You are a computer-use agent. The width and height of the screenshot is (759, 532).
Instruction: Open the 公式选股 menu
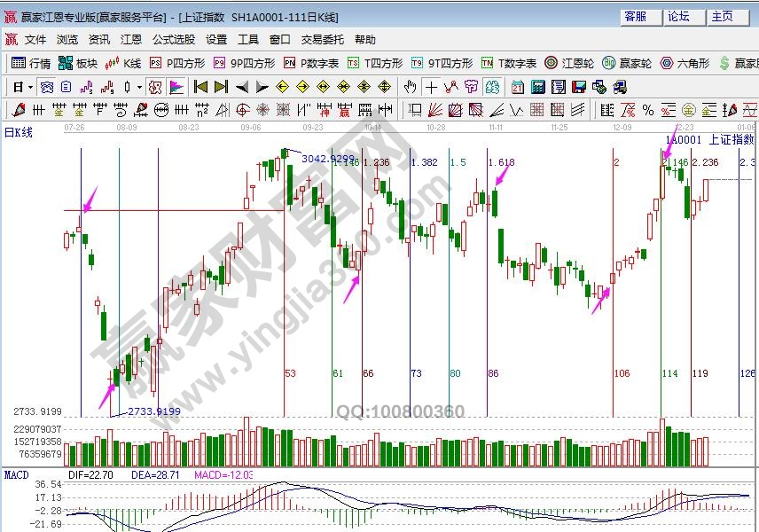173,40
